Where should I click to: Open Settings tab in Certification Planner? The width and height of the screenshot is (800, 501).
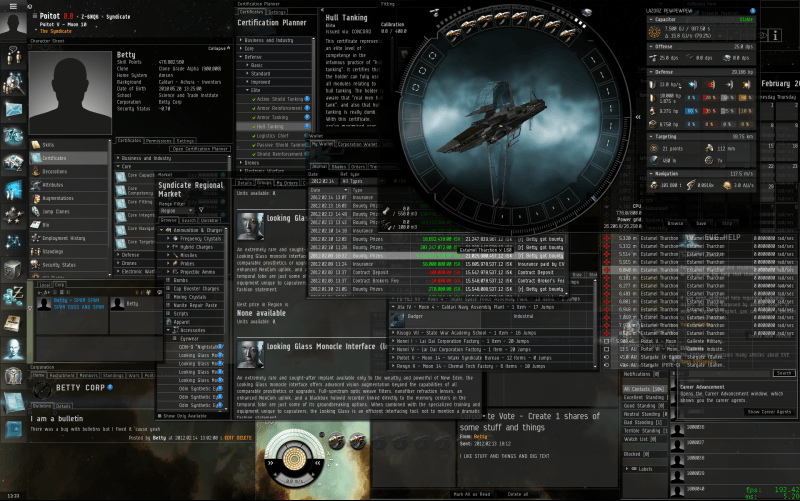[277, 12]
